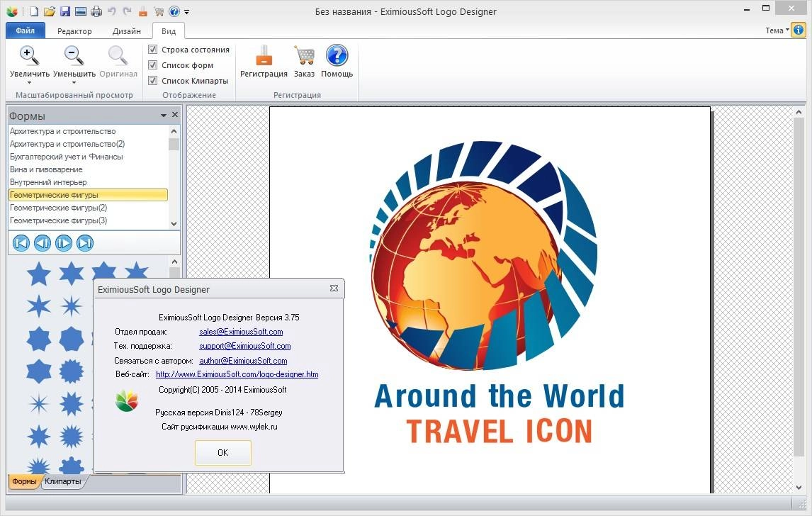The height and width of the screenshot is (516, 812).
Task: Select the five-pointed star shape
Action: point(39,274)
